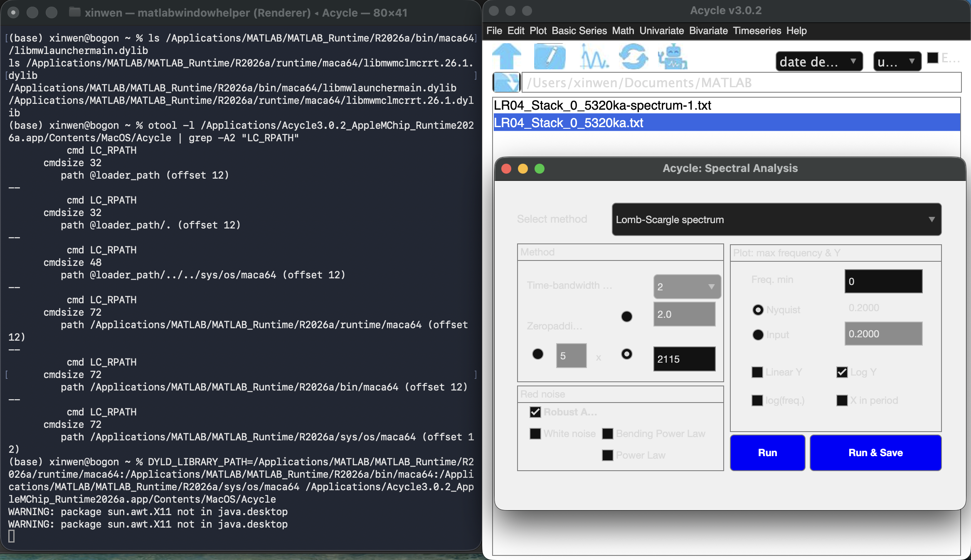971x560 pixels.
Task: Open the Plot menu in Acycle
Action: click(x=538, y=31)
